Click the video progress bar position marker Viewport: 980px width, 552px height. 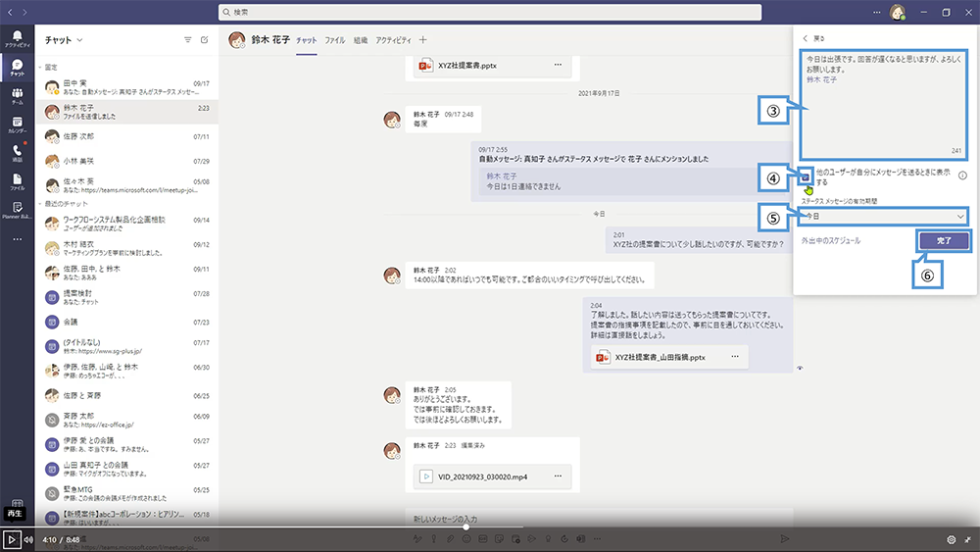pyautogui.click(x=465, y=527)
